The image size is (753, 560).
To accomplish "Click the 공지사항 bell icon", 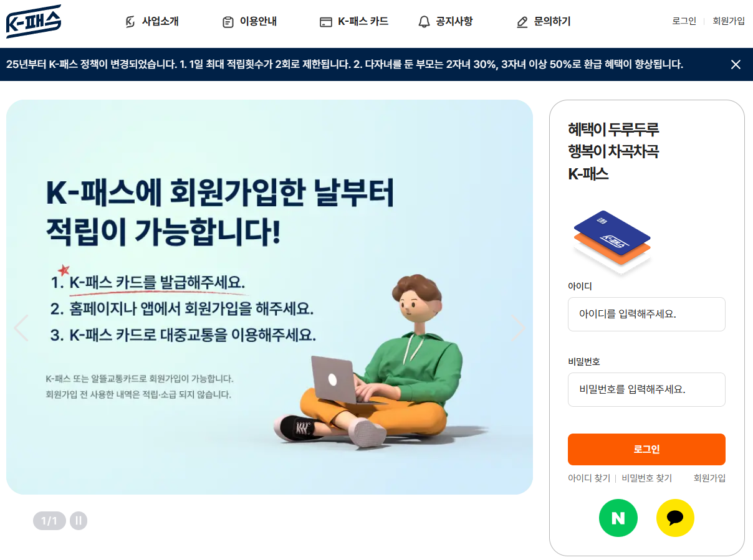I will pos(424,22).
